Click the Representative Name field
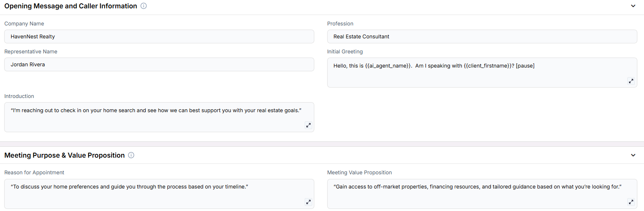Viewport: 644px width, 211px height. pyautogui.click(x=159, y=64)
